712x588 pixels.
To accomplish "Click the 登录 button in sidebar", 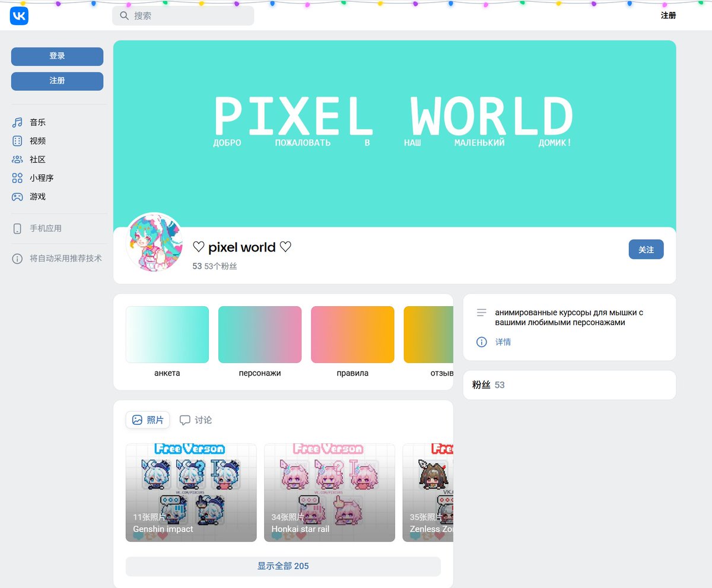I will click(57, 56).
